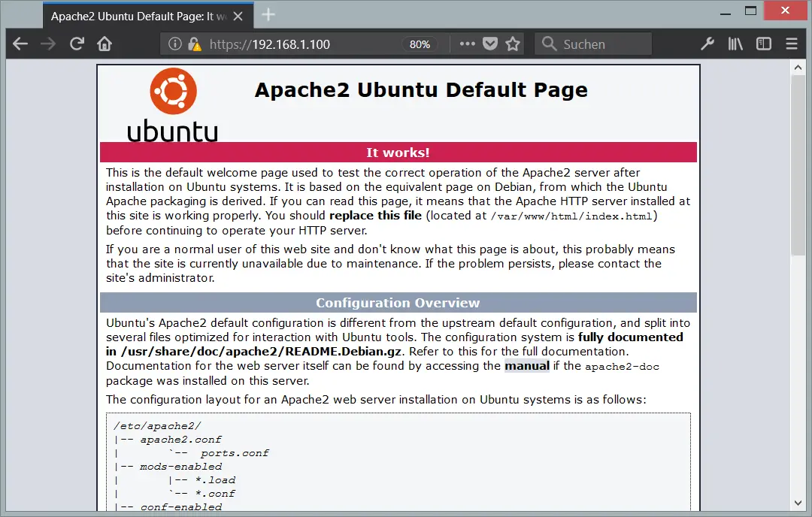Open the Library bookshelf icon
Image resolution: width=812 pixels, height=517 pixels.
pos(735,44)
